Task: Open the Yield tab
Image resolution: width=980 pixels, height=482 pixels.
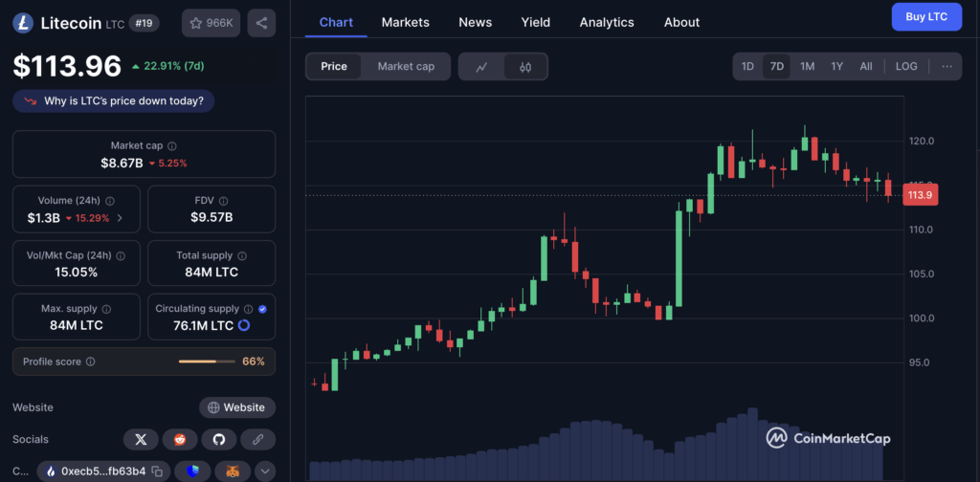Action: [x=536, y=23]
